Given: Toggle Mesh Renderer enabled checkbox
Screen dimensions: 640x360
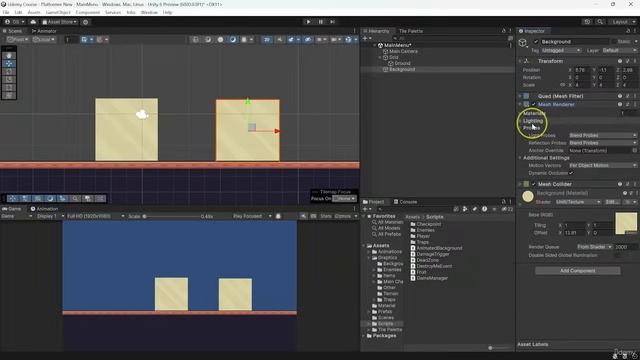Looking at the screenshot, I should (x=533, y=104).
